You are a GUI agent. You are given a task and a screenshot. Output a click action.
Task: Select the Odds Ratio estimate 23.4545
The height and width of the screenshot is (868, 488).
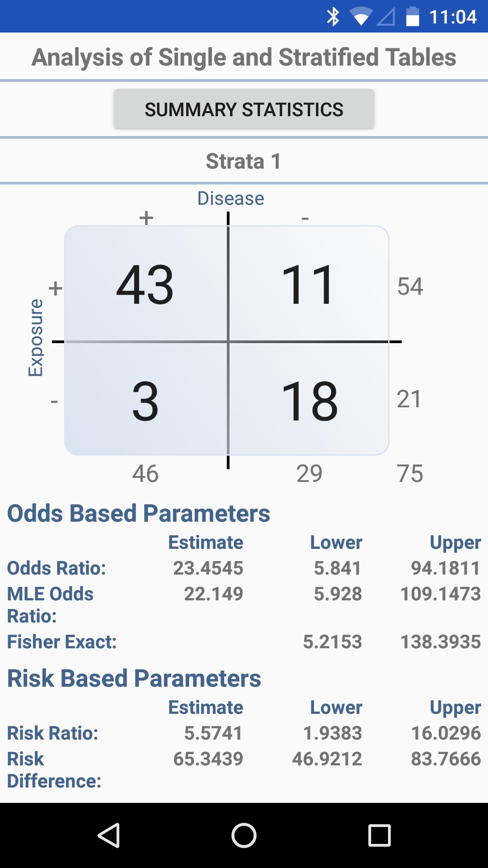(208, 568)
